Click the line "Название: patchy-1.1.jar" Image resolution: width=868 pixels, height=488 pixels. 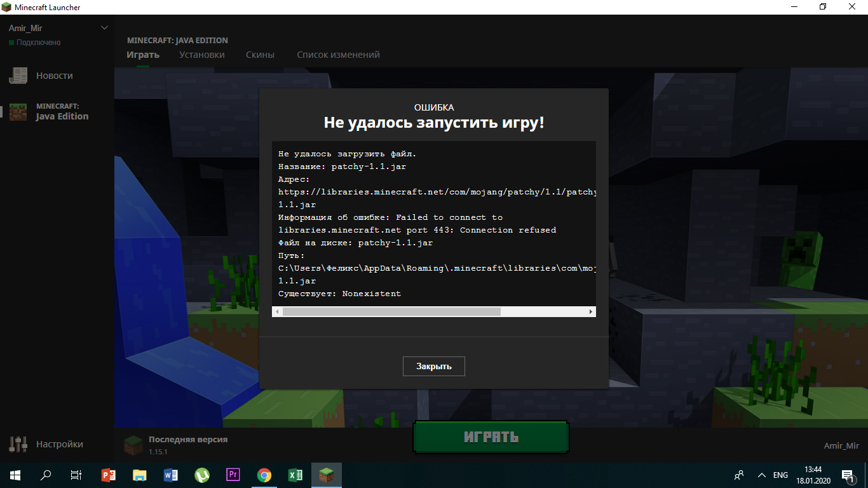[342, 166]
